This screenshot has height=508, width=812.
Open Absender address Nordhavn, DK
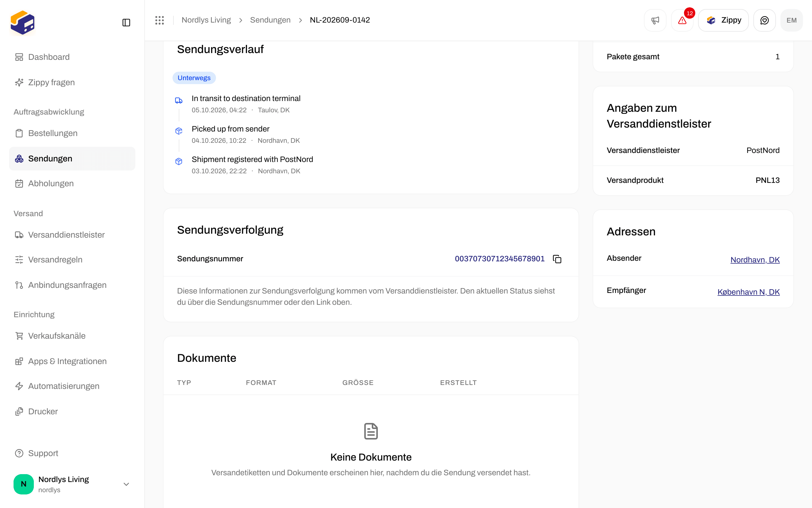click(755, 260)
